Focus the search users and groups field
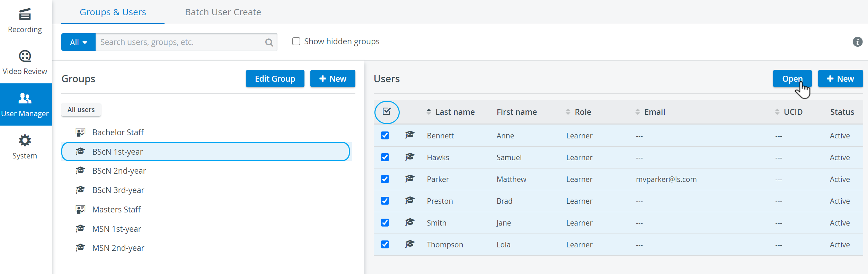The image size is (868, 274). tap(180, 42)
